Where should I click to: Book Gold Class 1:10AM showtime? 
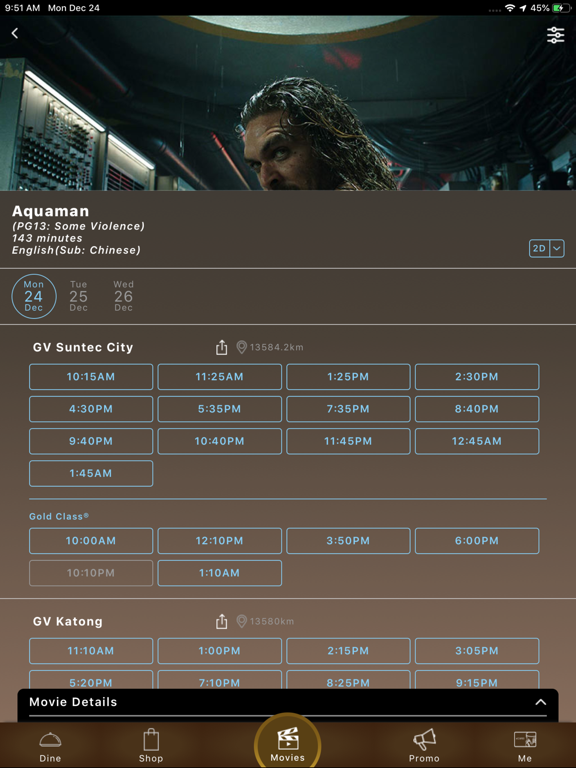click(x=219, y=573)
